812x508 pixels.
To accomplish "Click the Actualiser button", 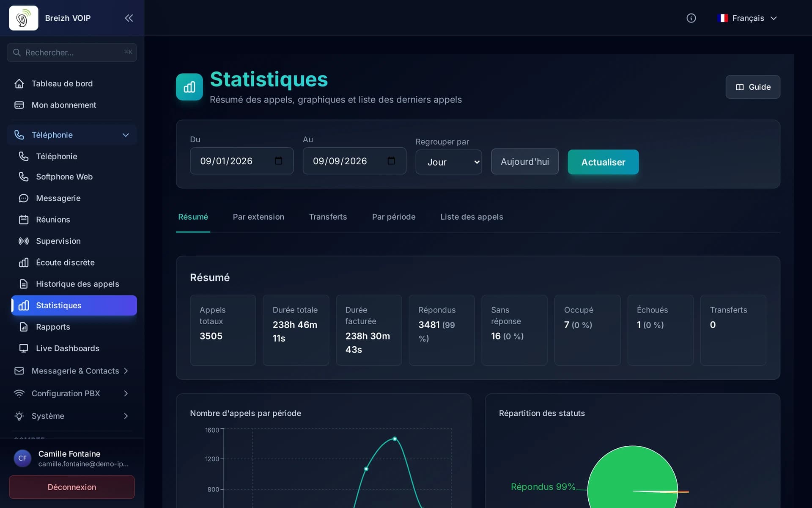I will point(603,162).
